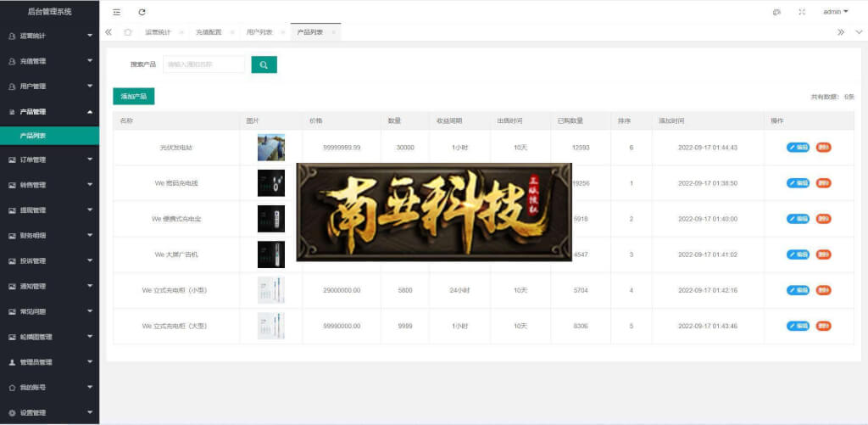Open the We 便携式充电宝 product thumbnail
Image resolution: width=868 pixels, height=425 pixels.
271,219
